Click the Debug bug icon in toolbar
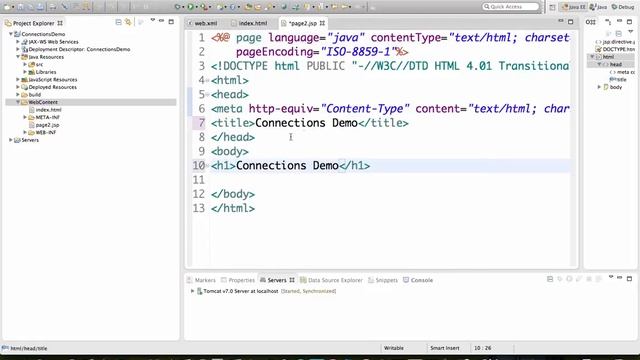The height and width of the screenshot is (360, 640). (177, 7)
